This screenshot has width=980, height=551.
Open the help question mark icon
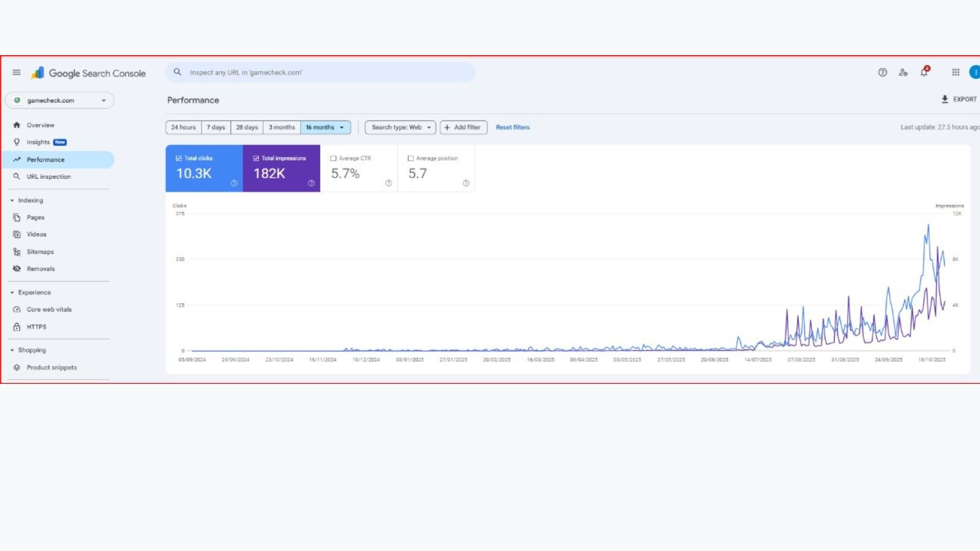tap(883, 72)
